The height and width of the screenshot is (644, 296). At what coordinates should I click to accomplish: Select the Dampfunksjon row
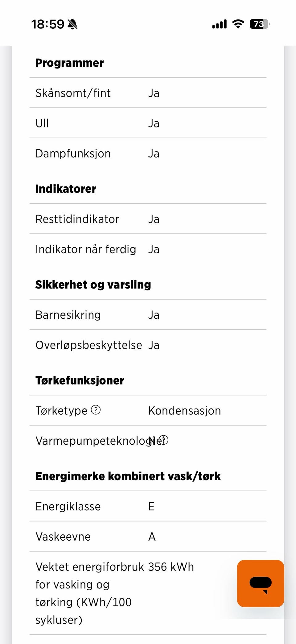point(148,153)
